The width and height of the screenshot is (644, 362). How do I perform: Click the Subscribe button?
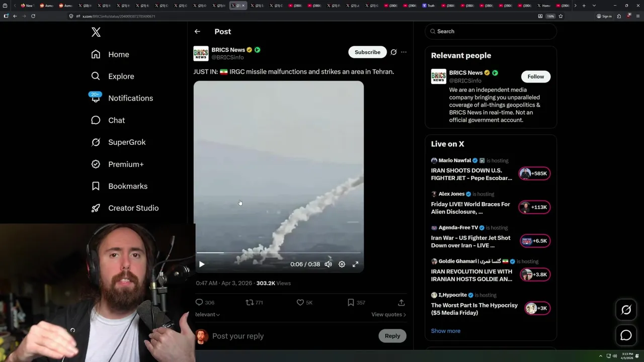[367, 52]
